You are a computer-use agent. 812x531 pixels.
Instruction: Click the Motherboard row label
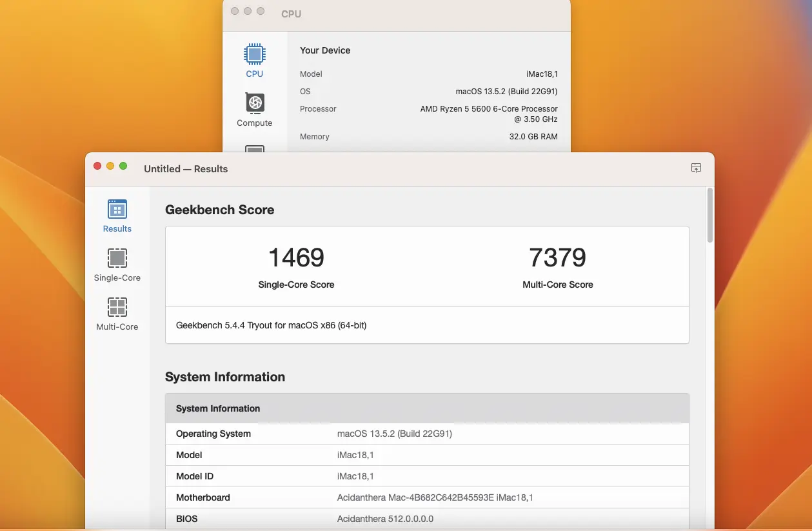click(x=203, y=497)
